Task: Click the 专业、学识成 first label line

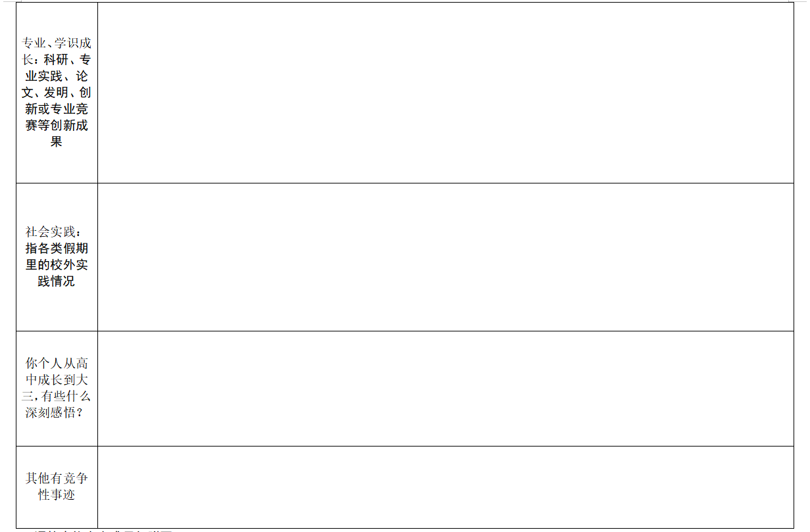Action: click(x=57, y=43)
